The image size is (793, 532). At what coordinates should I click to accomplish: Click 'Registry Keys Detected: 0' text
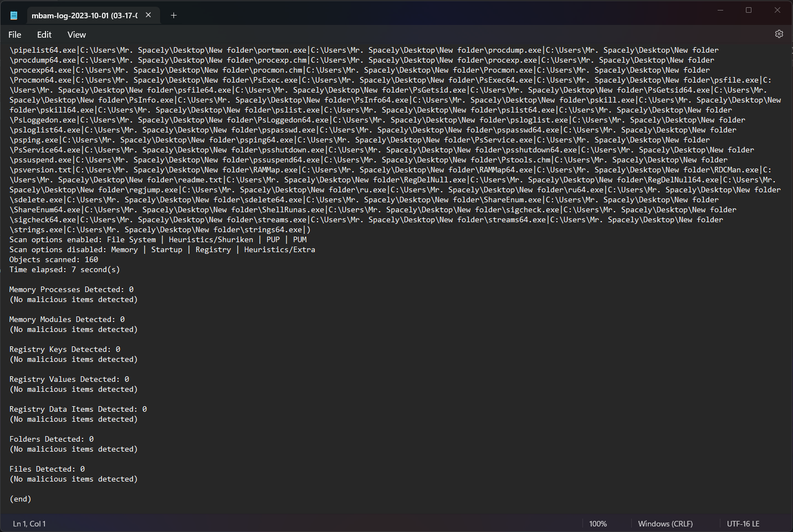65,349
